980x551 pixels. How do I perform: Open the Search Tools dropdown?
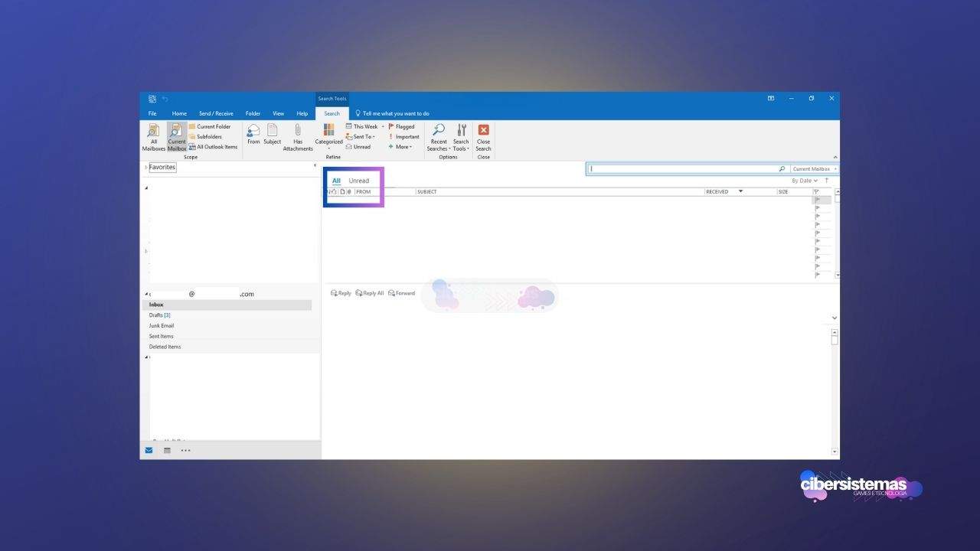click(461, 138)
